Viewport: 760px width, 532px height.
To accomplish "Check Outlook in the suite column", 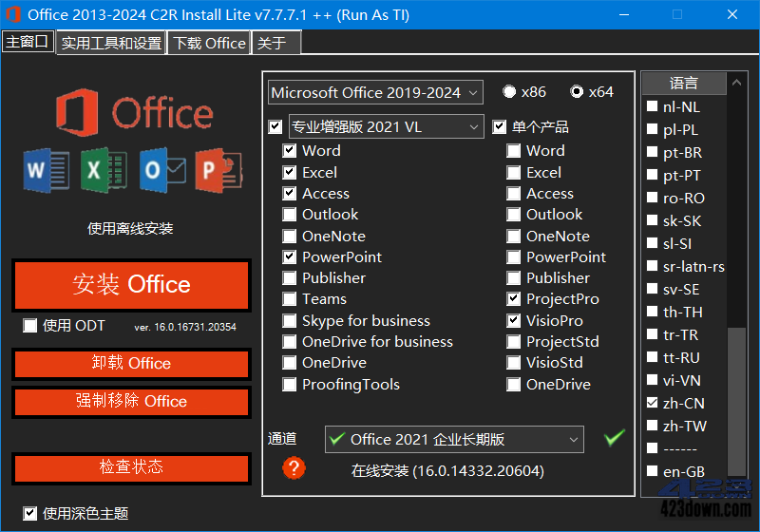I will (x=290, y=215).
